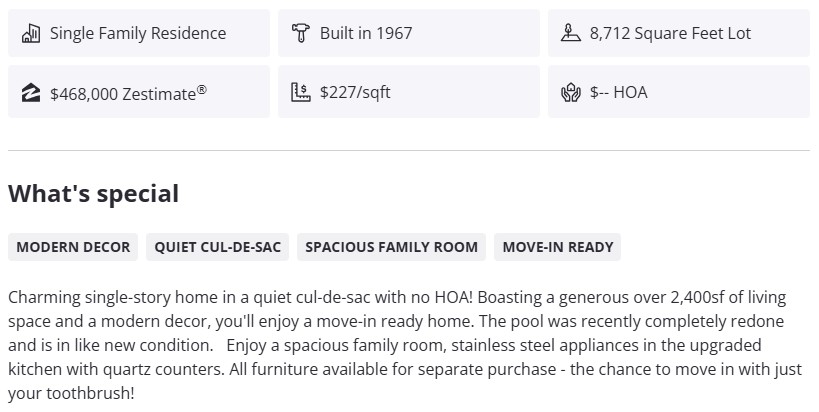Click the $-- HOA fee text
Image resolution: width=819 pixels, height=412 pixels.
(618, 93)
